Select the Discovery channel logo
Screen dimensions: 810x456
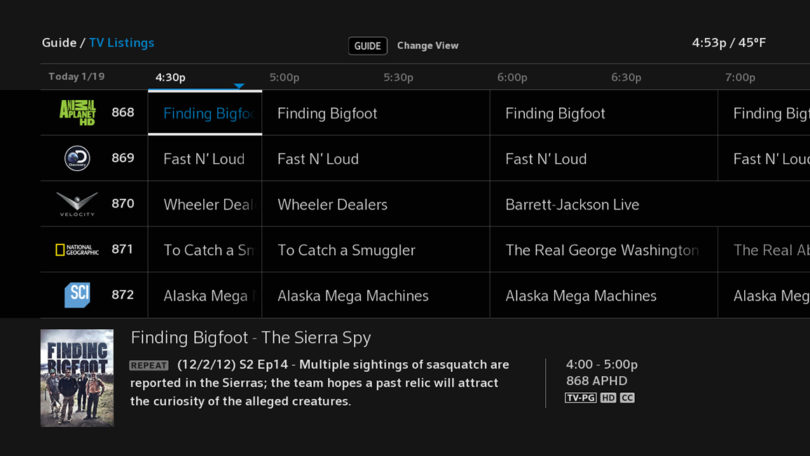point(77,158)
